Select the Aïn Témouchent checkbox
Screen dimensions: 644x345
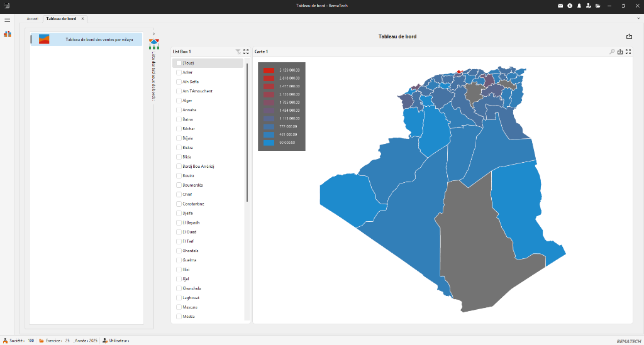coord(179,92)
